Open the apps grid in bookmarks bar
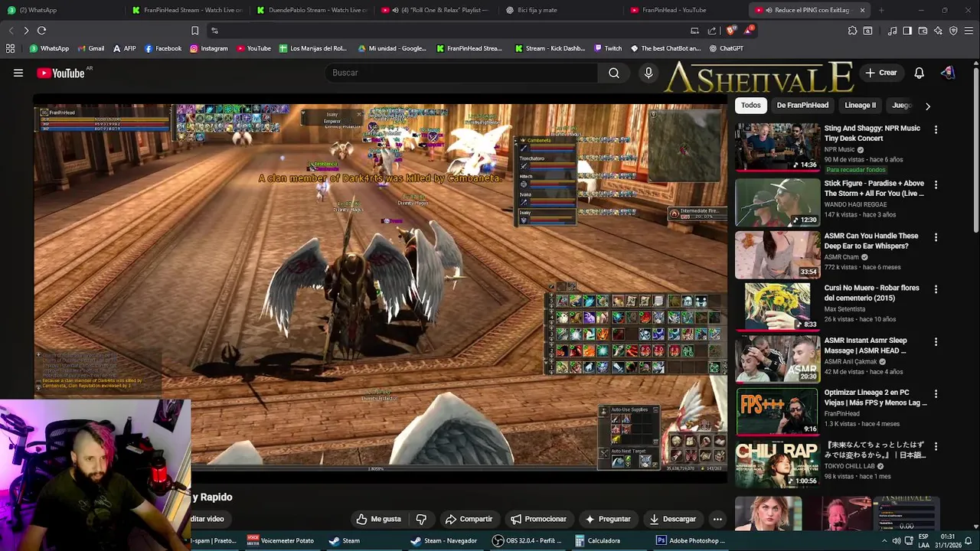Image resolution: width=980 pixels, height=551 pixels. 10,48
